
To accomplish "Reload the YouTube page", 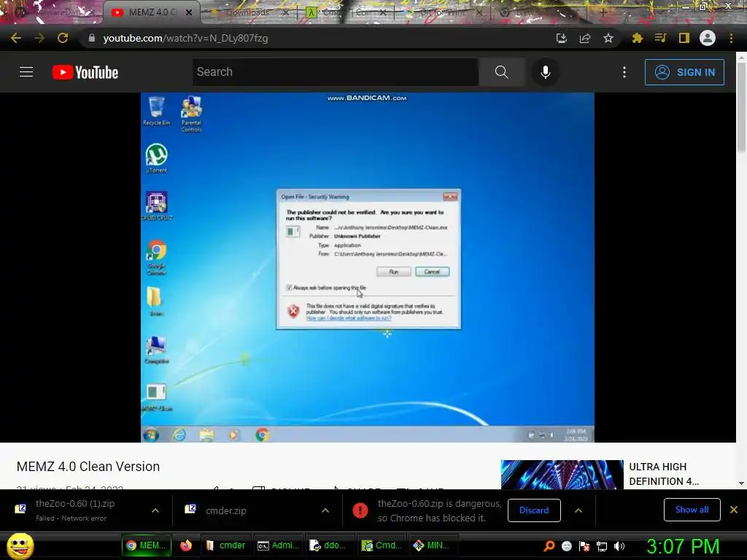I will [x=63, y=38].
